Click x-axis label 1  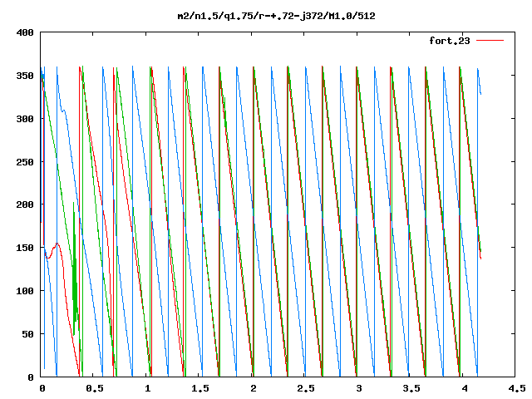(148, 388)
